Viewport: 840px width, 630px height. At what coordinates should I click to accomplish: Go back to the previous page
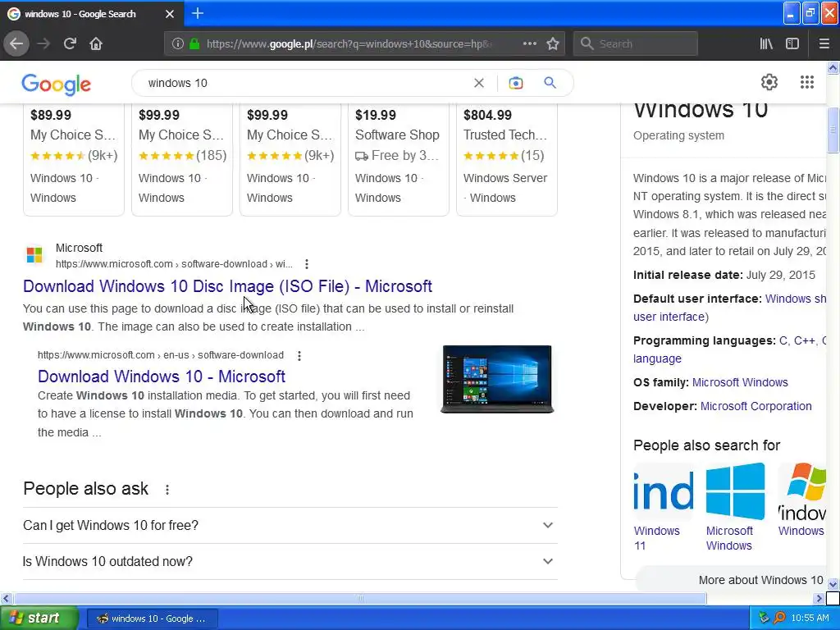(16, 43)
